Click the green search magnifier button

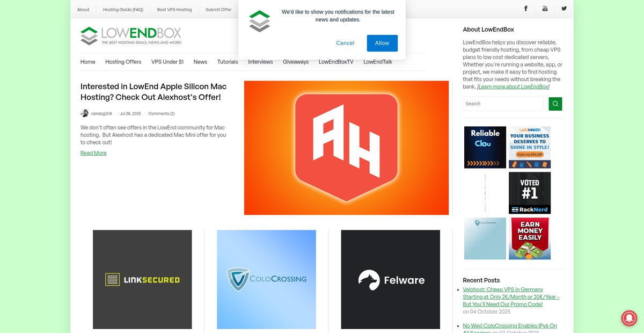pyautogui.click(x=555, y=104)
